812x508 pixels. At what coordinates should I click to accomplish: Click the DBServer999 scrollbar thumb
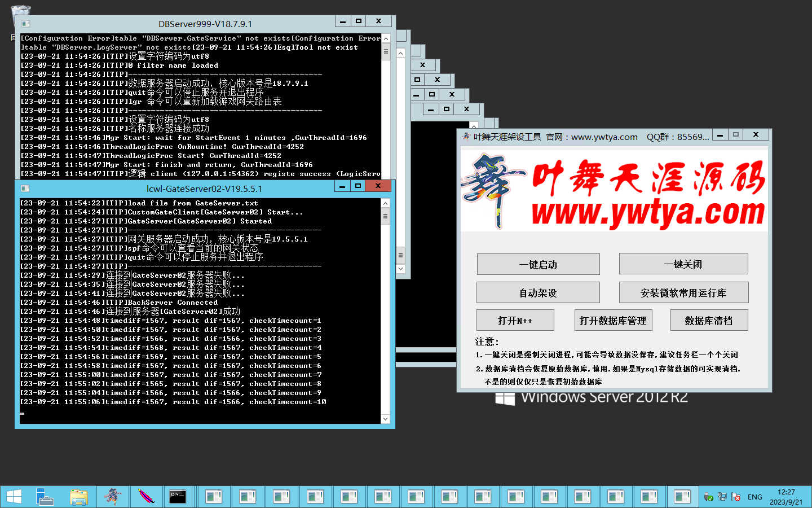pyautogui.click(x=386, y=52)
